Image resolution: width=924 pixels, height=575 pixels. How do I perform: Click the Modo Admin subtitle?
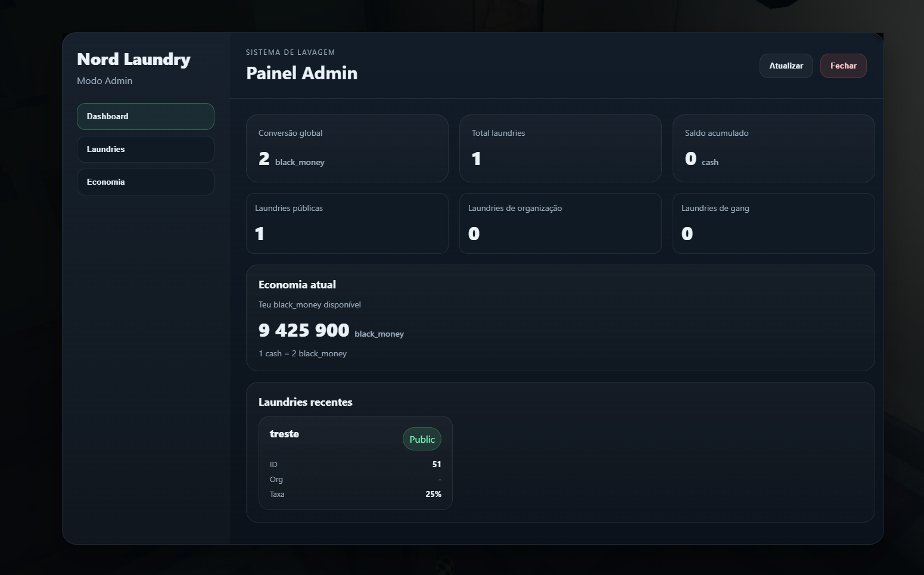click(105, 80)
